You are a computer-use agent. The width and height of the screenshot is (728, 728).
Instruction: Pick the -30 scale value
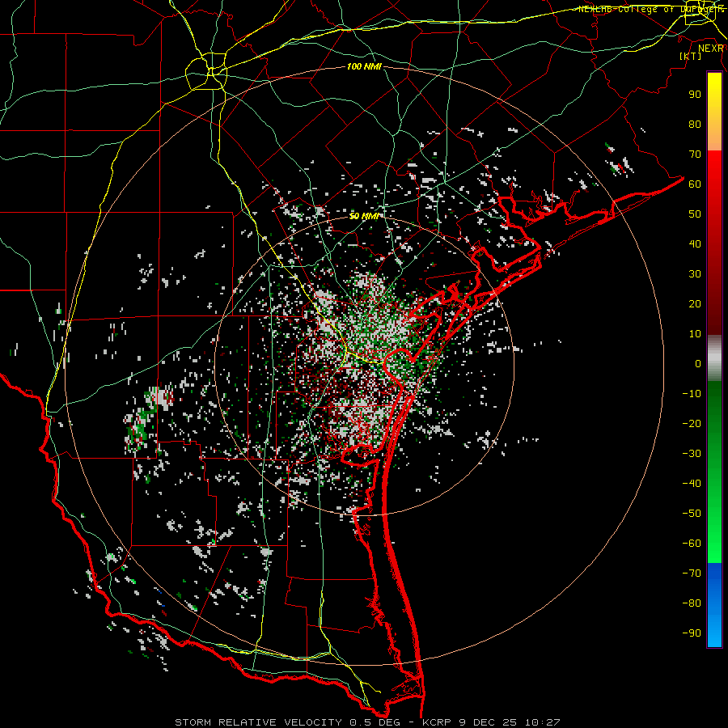[x=692, y=454]
